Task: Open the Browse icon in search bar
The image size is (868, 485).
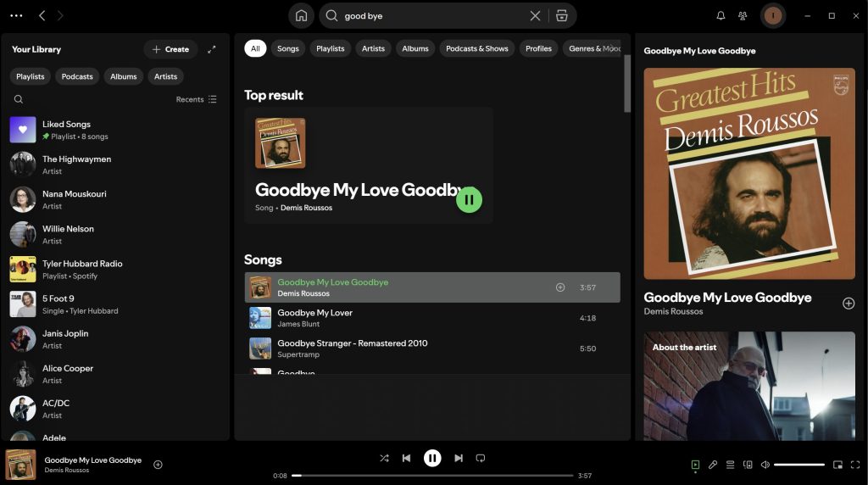Action: 562,15
